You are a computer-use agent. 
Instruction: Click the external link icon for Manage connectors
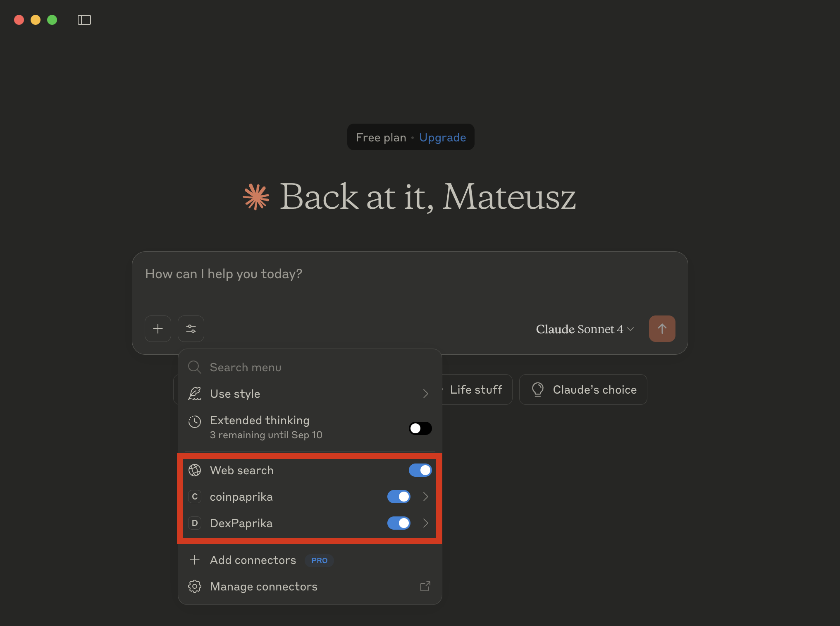coord(425,586)
